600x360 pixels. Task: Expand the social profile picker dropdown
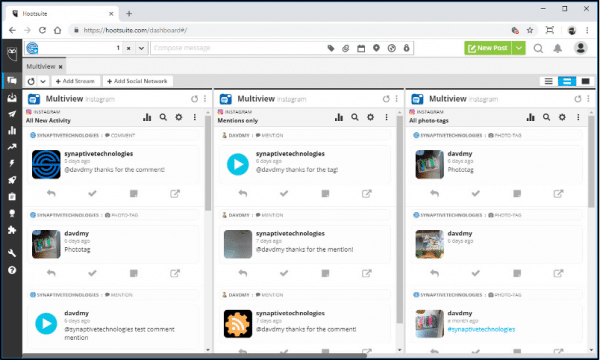141,48
